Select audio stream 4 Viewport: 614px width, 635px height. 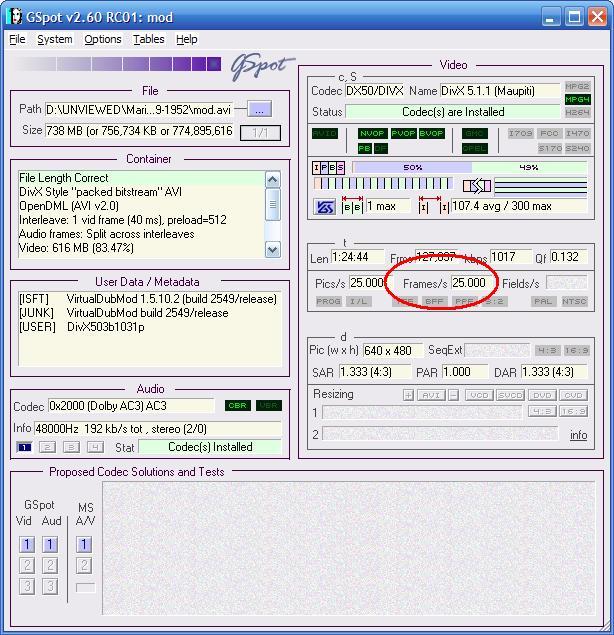pos(95,447)
